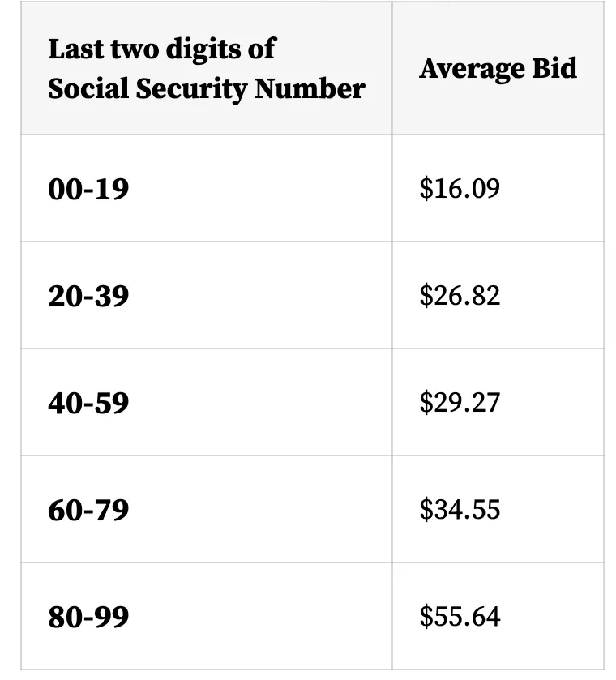Screen dimensions: 616x680
Task: Select the 60-79 range cell
Action: click(88, 510)
